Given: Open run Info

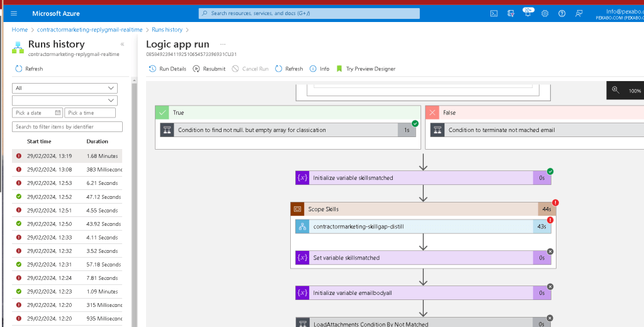Looking at the screenshot, I should click(x=320, y=69).
